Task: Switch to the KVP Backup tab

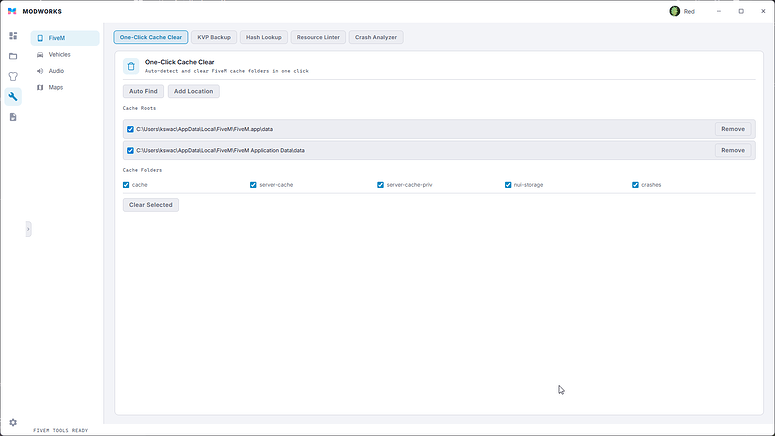Action: pyautogui.click(x=214, y=37)
